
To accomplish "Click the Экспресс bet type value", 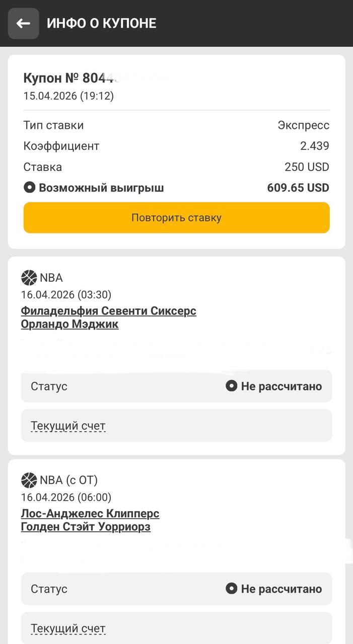I will click(x=303, y=125).
